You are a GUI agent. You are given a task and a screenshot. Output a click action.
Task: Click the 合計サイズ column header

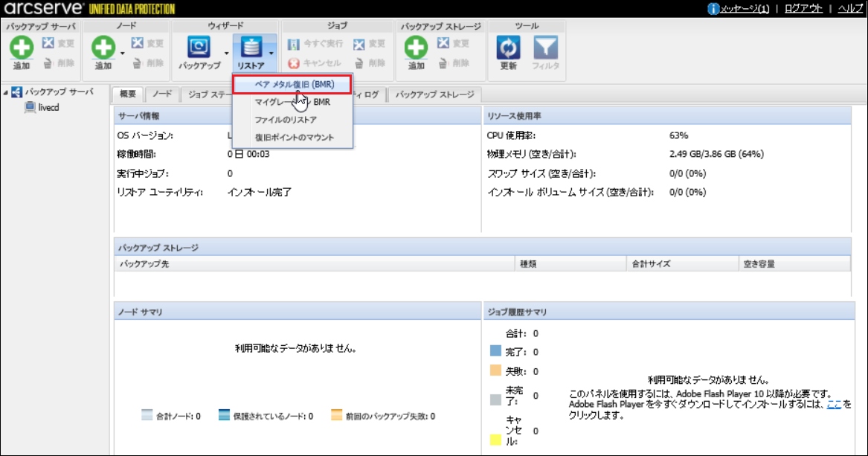coord(683,264)
